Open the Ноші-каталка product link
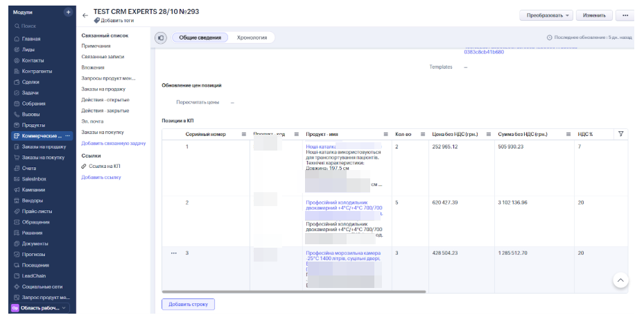Viewport: 644px width, 331px height. pyautogui.click(x=321, y=146)
